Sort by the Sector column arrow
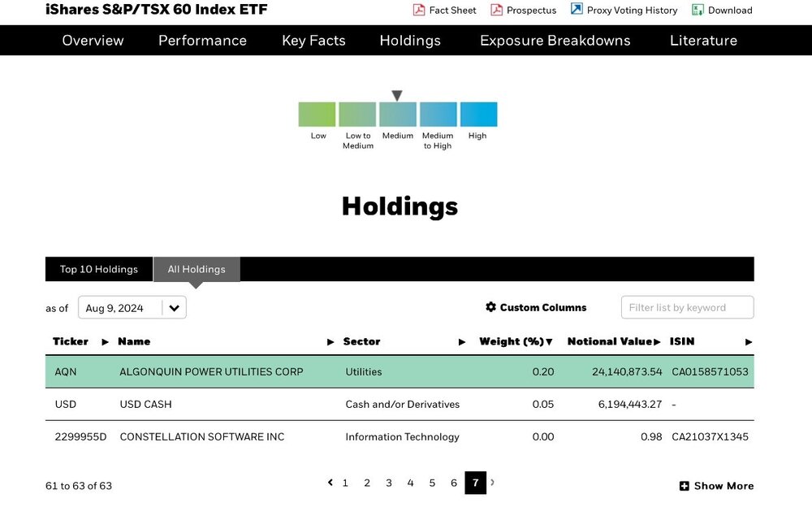The height and width of the screenshot is (516, 812). point(462,342)
